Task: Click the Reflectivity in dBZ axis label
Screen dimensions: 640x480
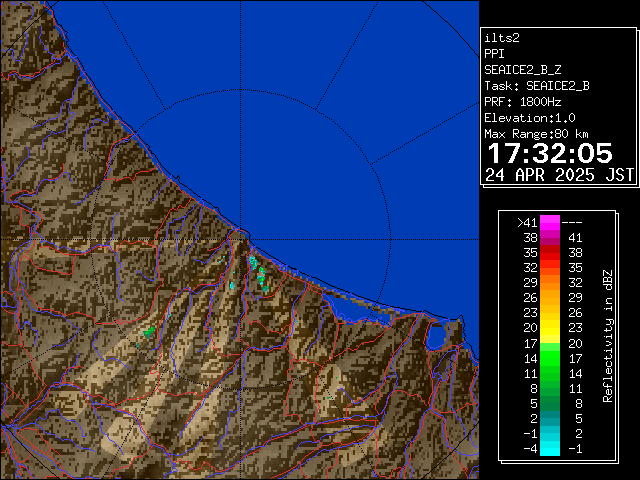Action: click(608, 336)
